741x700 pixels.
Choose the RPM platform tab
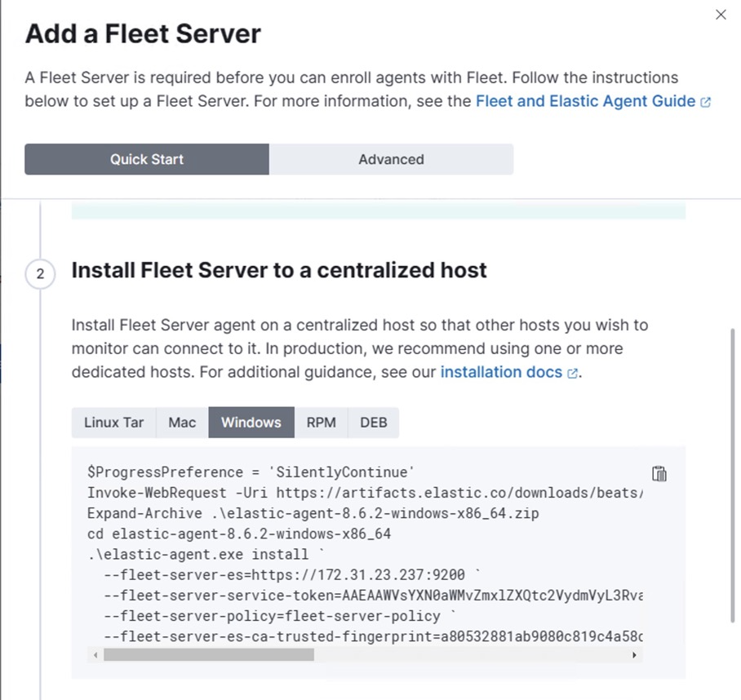tap(322, 423)
